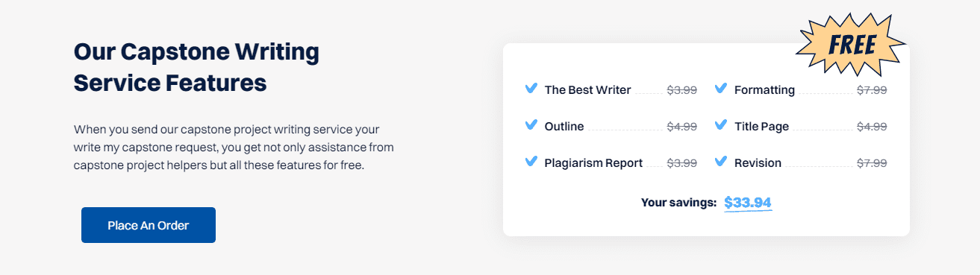Screen dimensions: 980x275
Task: Click the Our Capstone Writing Service Features heading
Action: coord(196,67)
